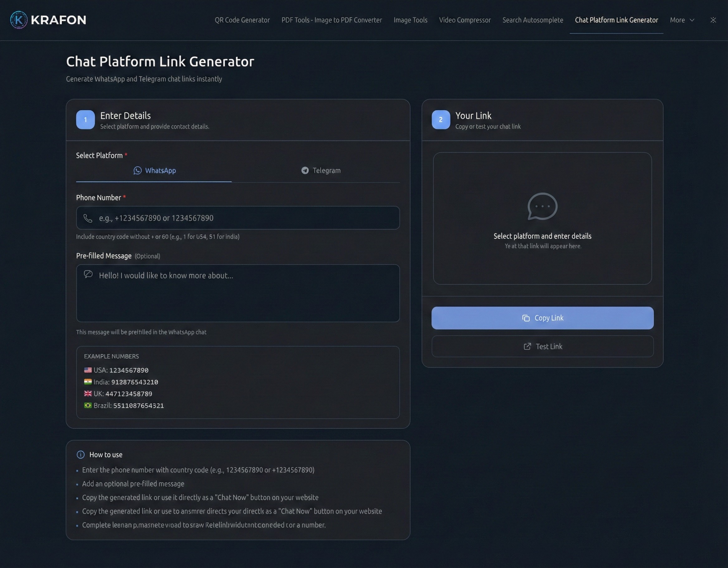The image size is (728, 568).
Task: Click the phone handset icon in the number field
Action: 88,218
